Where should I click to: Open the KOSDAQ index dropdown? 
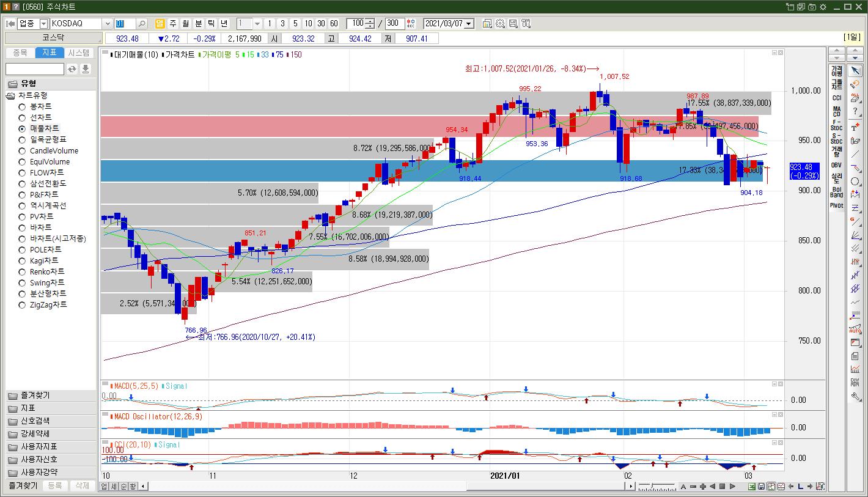[x=108, y=24]
